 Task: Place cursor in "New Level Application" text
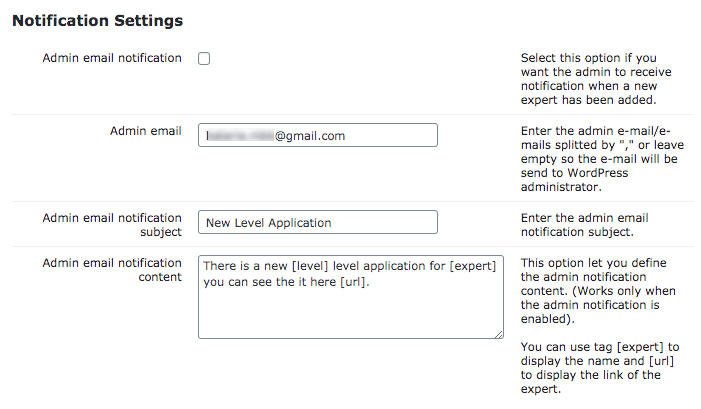268,222
